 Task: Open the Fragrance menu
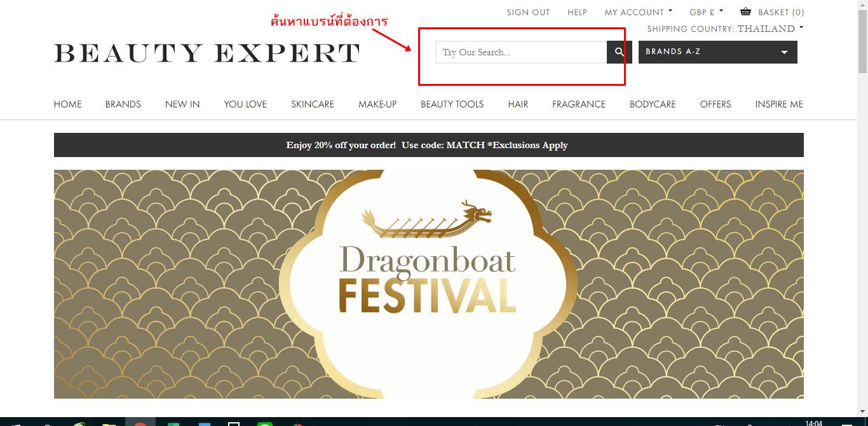[x=579, y=104]
